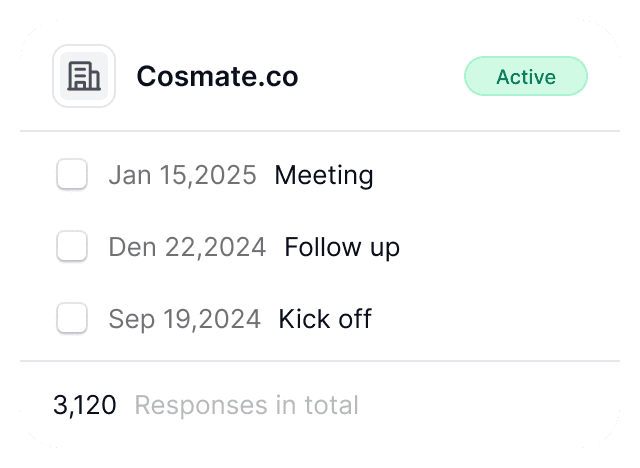Select the Jan 15,2025 date
Viewport: 640px width, 468px height.
182,176
